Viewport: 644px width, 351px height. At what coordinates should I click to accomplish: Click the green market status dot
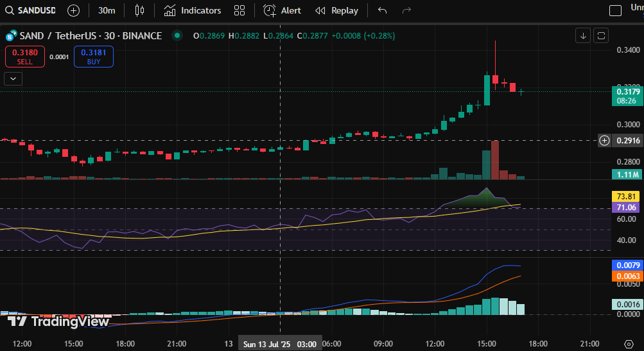(177, 36)
